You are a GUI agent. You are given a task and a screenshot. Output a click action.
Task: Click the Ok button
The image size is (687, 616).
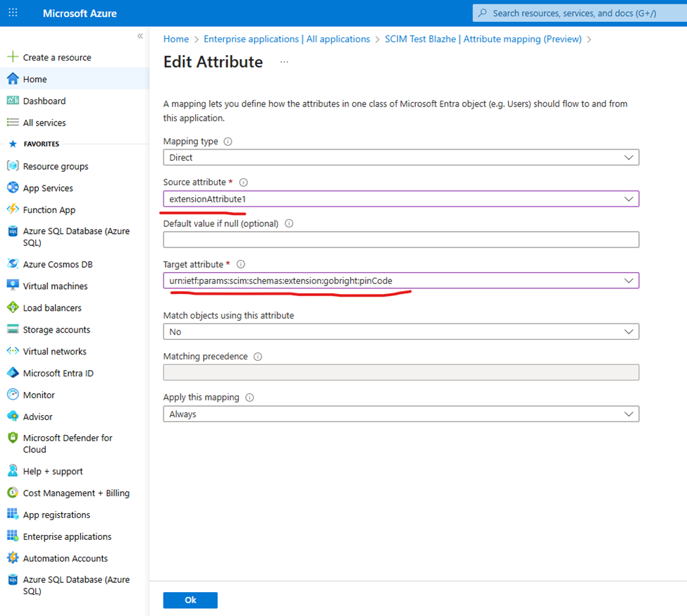[x=190, y=600]
